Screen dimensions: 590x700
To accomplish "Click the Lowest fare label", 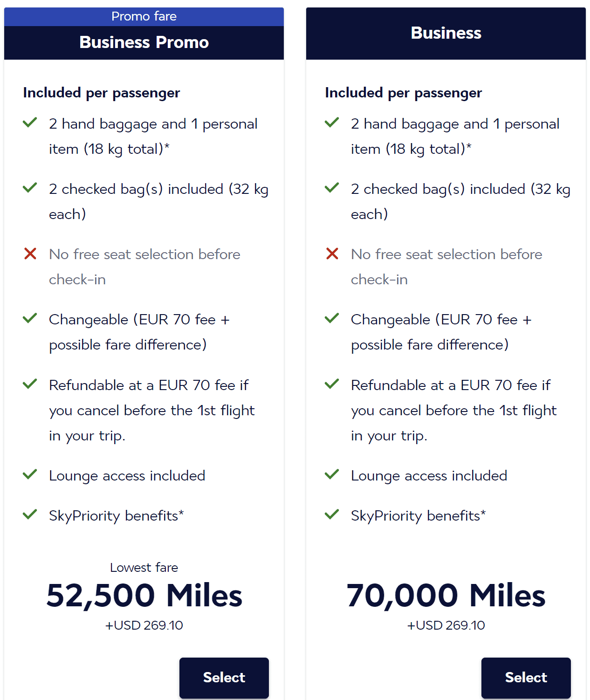I will [x=144, y=568].
